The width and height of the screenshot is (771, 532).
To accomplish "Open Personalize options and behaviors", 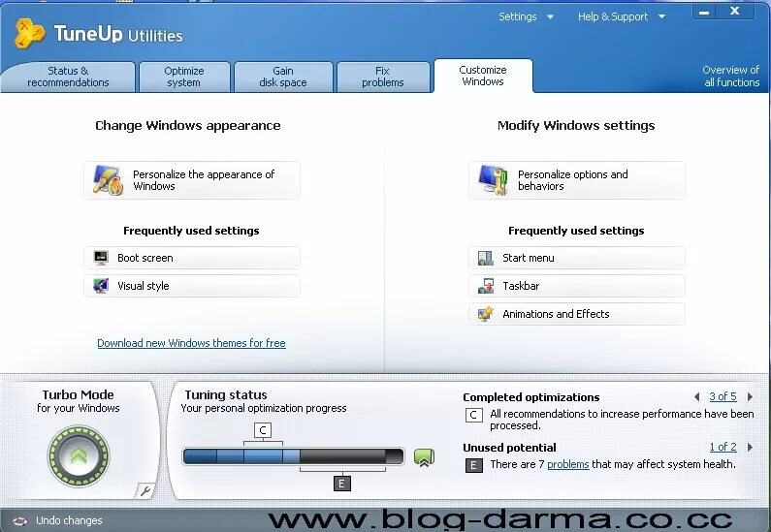I will (576, 180).
